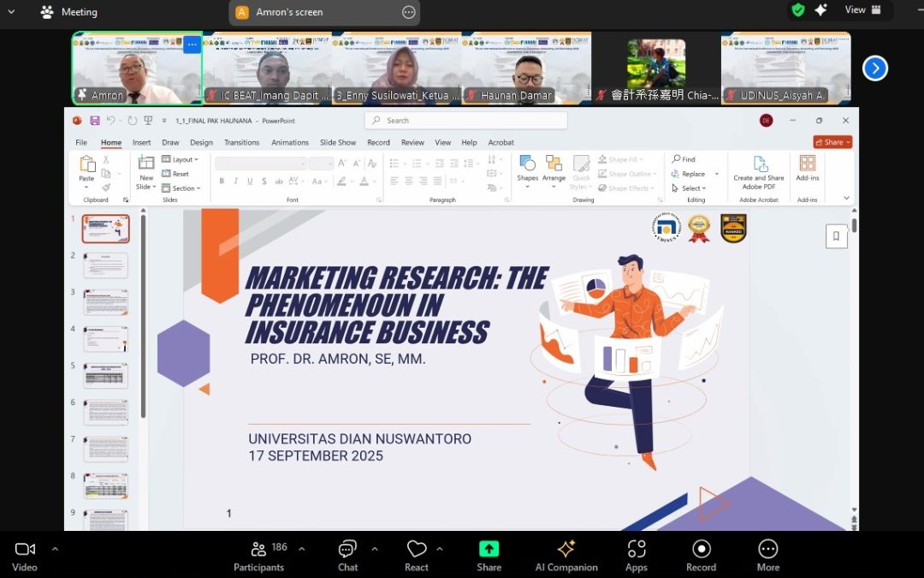924x578 pixels.
Task: Open the More options menu
Action: 767,555
